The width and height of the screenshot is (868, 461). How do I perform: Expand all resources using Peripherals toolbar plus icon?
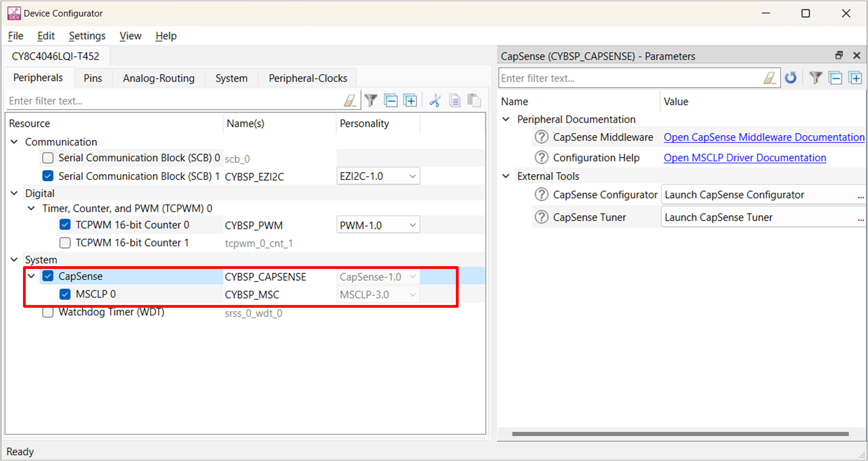pos(410,100)
